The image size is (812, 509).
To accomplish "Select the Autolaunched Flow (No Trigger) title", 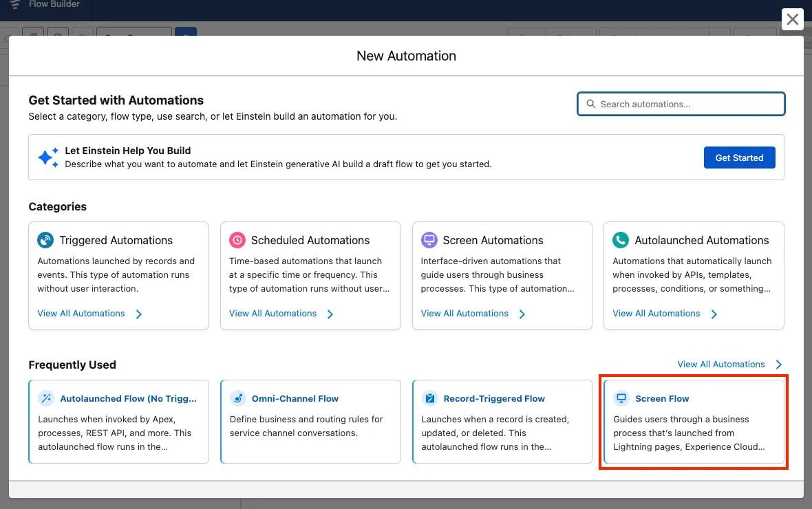I will (128, 398).
